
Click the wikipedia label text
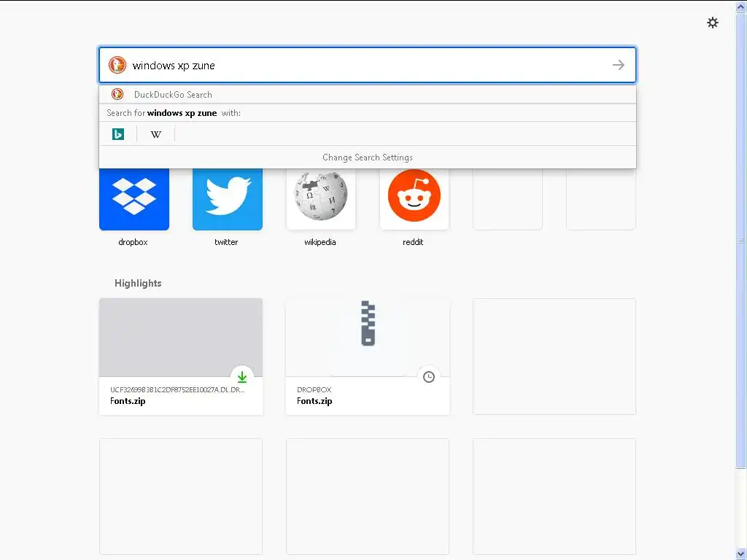tap(320, 242)
